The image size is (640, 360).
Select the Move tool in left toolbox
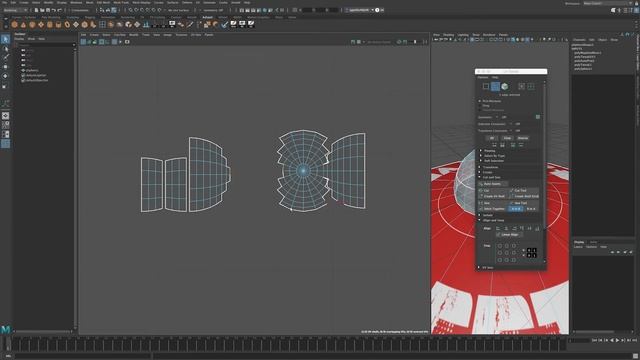[5, 67]
